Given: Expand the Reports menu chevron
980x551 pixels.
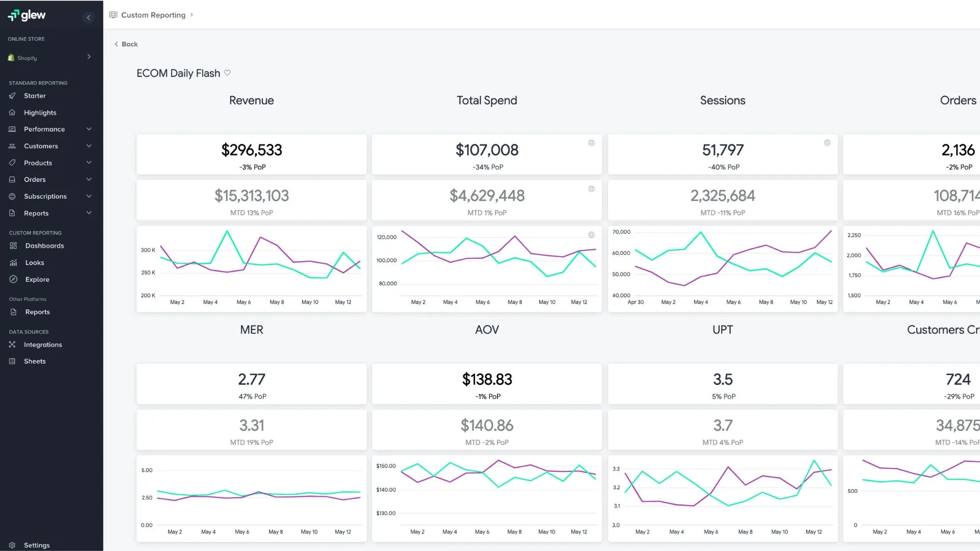Looking at the screenshot, I should [x=89, y=213].
